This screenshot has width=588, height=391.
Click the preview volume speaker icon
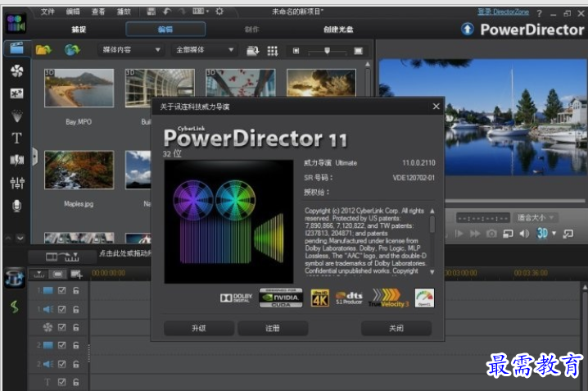(524, 234)
